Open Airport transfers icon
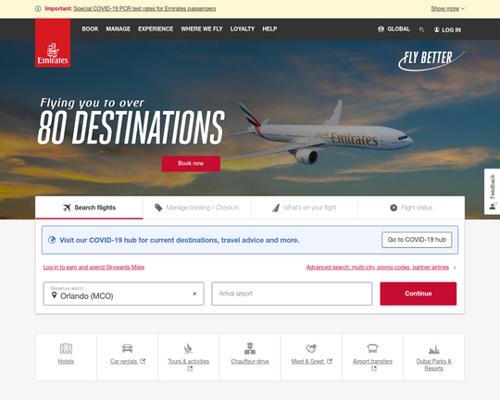 [x=372, y=348]
